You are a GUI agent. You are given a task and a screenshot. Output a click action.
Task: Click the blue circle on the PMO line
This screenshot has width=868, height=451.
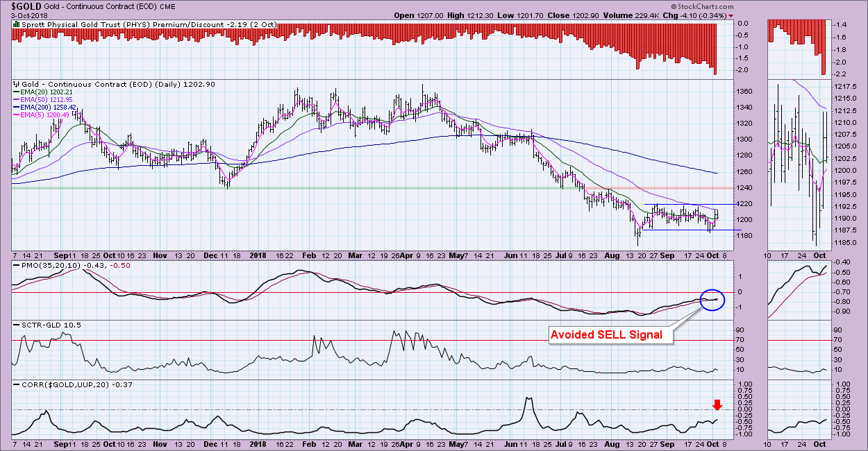(712, 300)
